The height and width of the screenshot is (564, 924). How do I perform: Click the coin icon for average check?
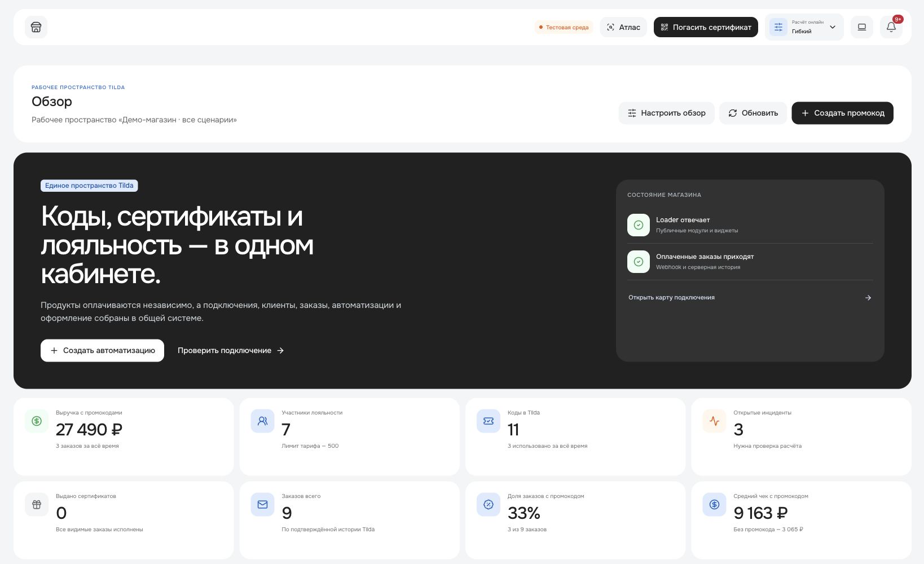point(714,505)
